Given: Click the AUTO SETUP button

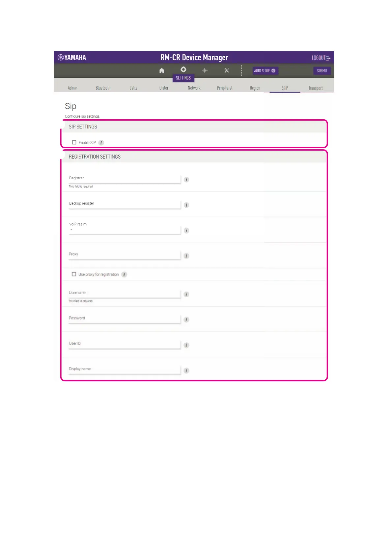Looking at the screenshot, I should (x=265, y=71).
